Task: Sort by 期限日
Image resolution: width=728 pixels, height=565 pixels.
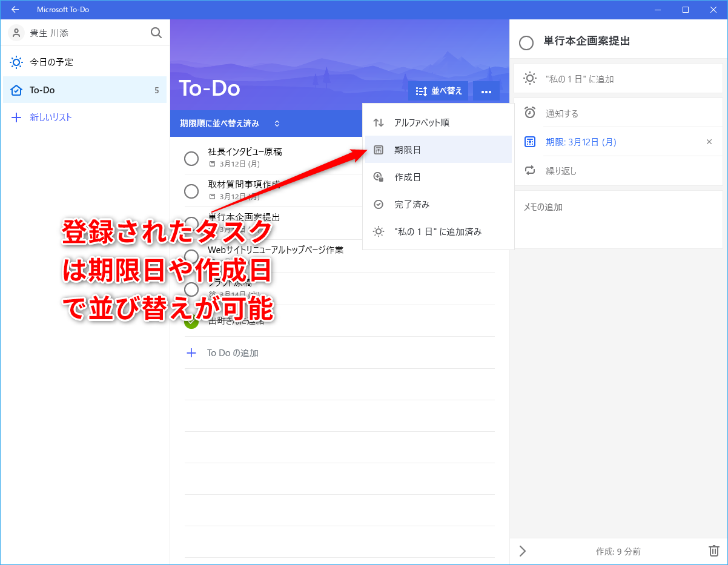Action: [x=438, y=150]
